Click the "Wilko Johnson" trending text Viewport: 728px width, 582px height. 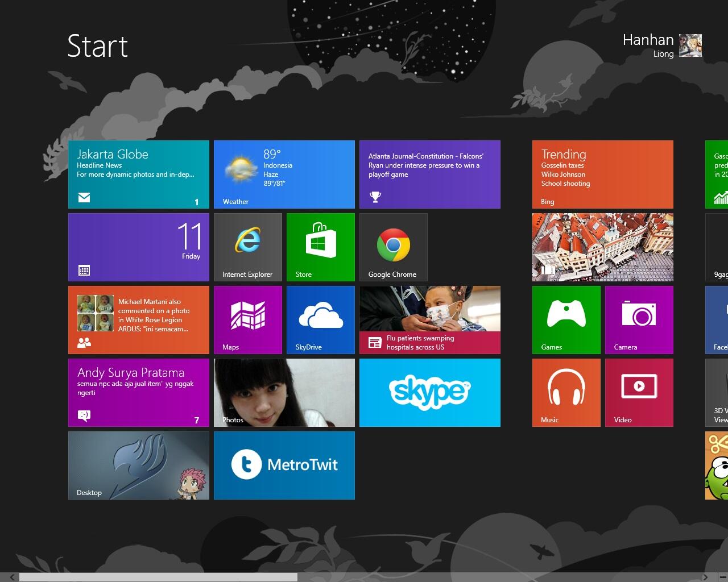coord(563,174)
